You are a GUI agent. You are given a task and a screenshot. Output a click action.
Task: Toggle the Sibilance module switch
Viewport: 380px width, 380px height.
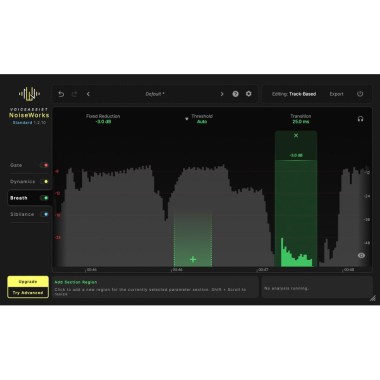44,214
